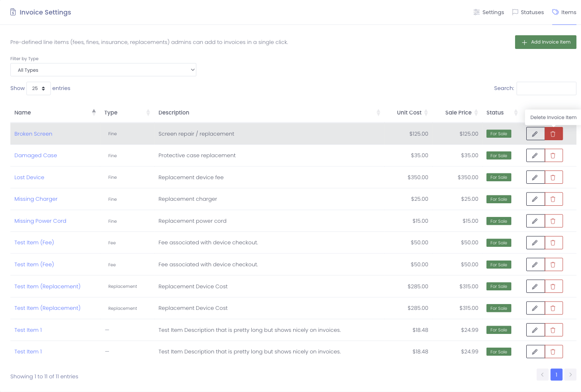Edit the Missing Power Cord item
Image resolution: width=581 pixels, height=392 pixels.
535,221
